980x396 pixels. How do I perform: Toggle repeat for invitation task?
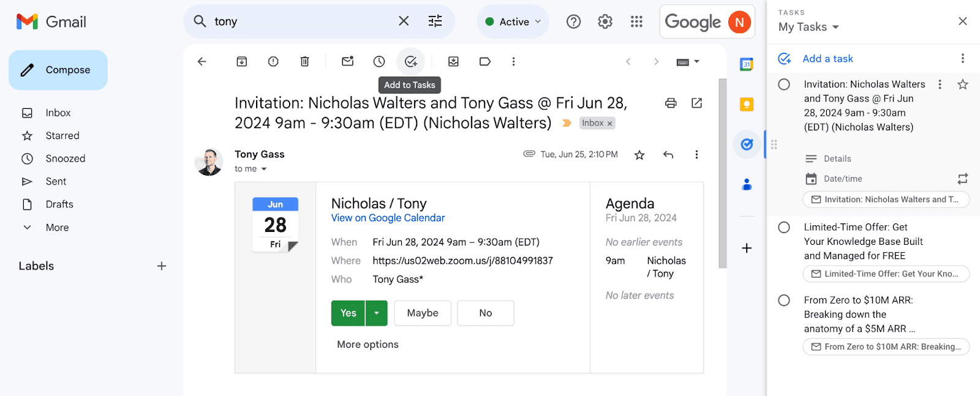(962, 179)
